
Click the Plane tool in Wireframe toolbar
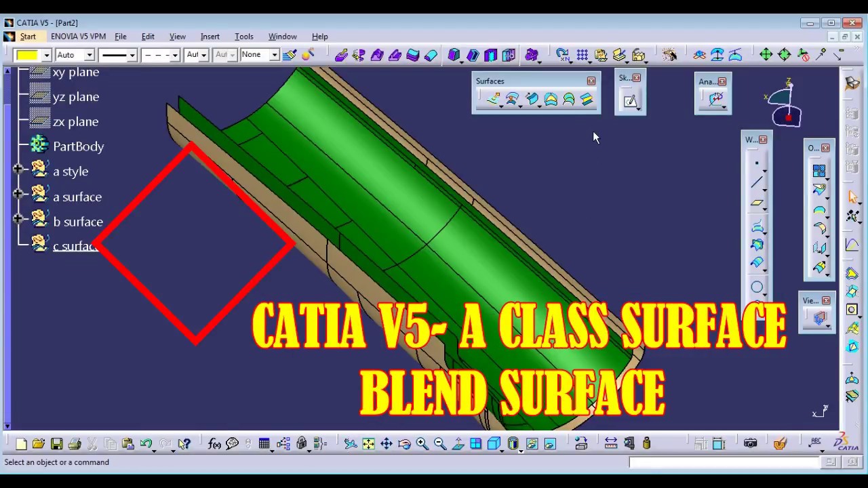point(757,202)
